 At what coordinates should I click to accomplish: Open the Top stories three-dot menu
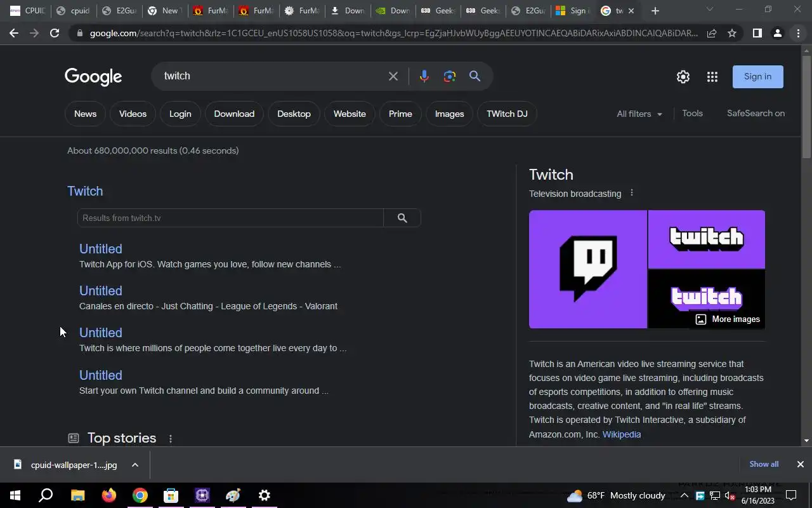170,439
